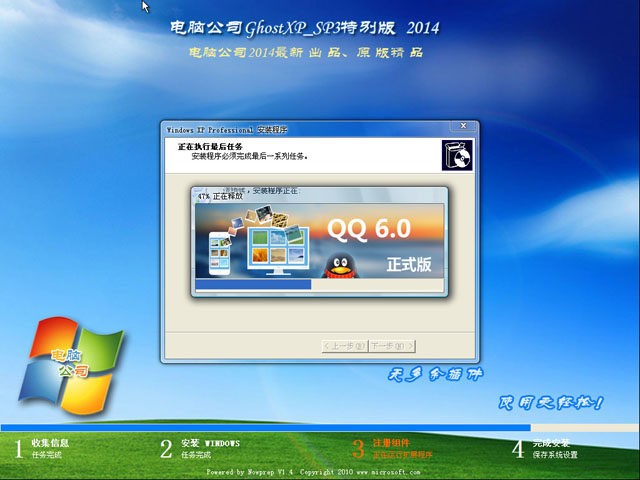Click step 4 完成安装

(551, 443)
